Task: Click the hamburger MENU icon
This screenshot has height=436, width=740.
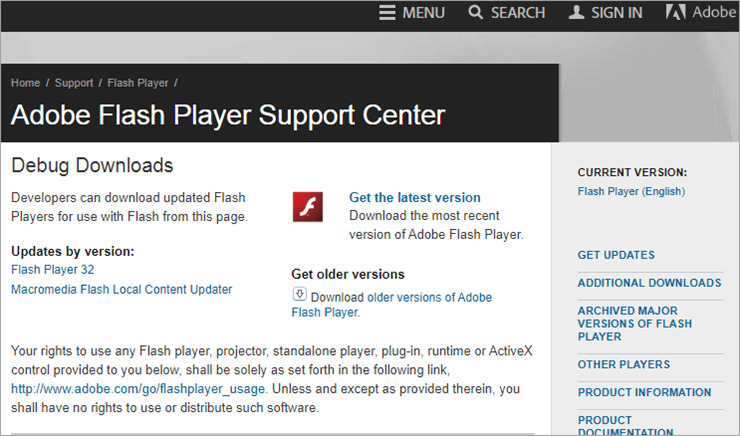Action: (x=387, y=13)
